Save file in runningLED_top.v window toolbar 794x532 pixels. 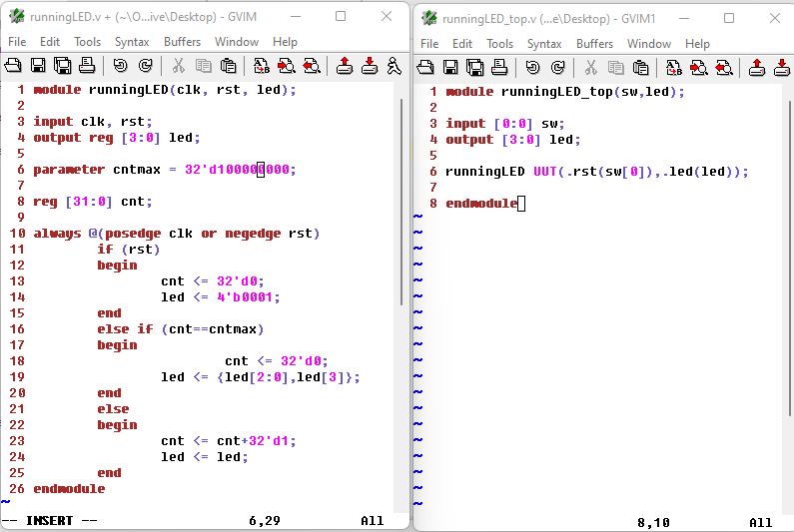[x=450, y=67]
